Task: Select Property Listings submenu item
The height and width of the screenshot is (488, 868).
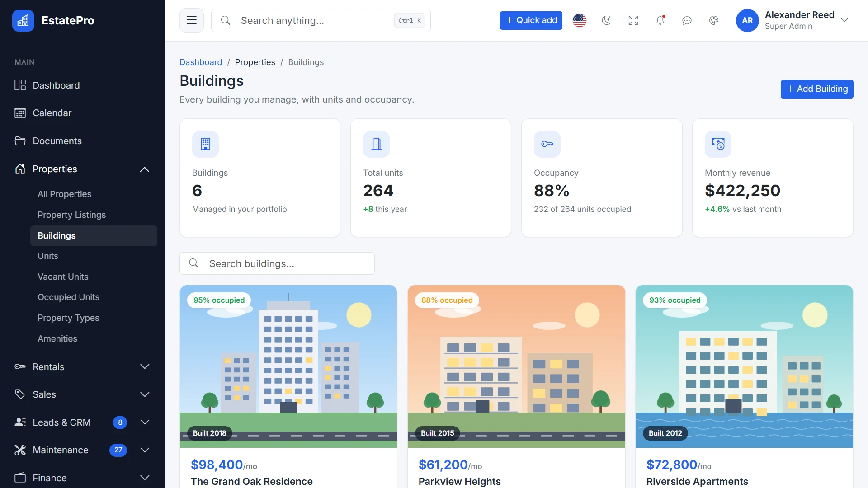Action: click(94, 215)
